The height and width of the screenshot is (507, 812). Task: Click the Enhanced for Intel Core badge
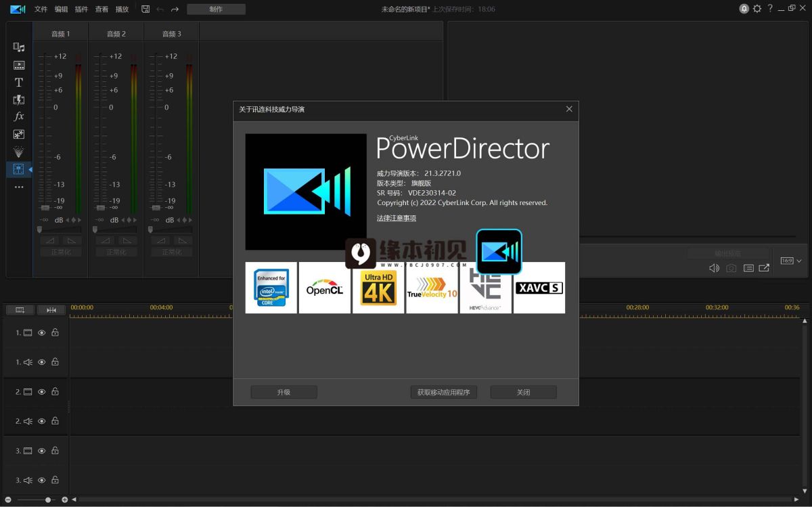(x=271, y=288)
